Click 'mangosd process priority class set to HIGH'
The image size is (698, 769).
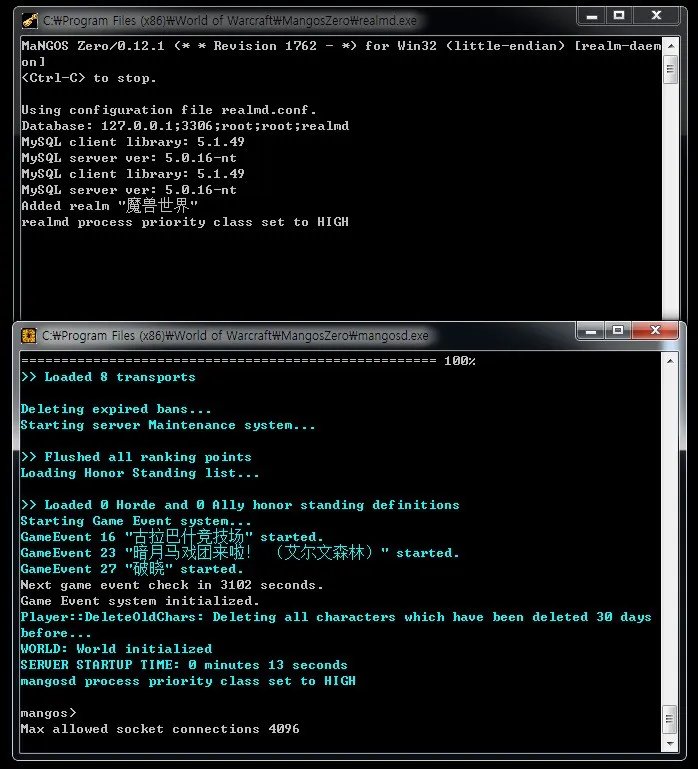click(188, 681)
